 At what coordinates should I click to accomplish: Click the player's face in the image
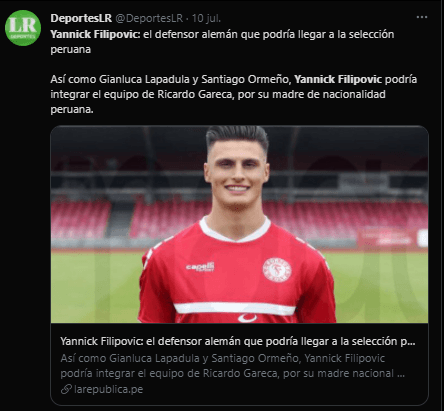point(237,175)
